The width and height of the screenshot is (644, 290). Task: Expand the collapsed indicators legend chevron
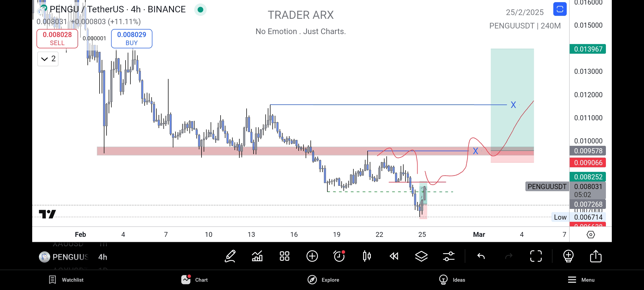(x=48, y=59)
